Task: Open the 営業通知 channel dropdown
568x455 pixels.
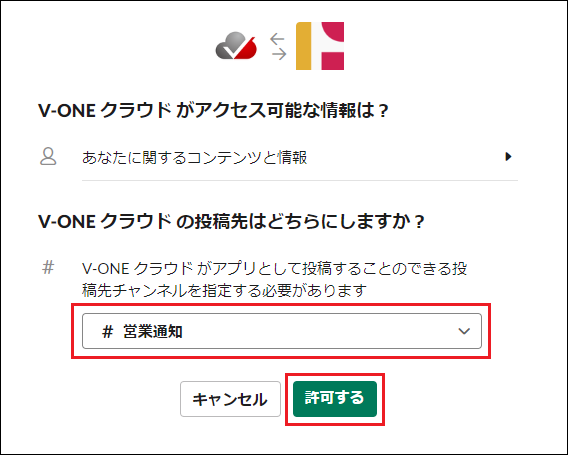Action: [x=282, y=331]
